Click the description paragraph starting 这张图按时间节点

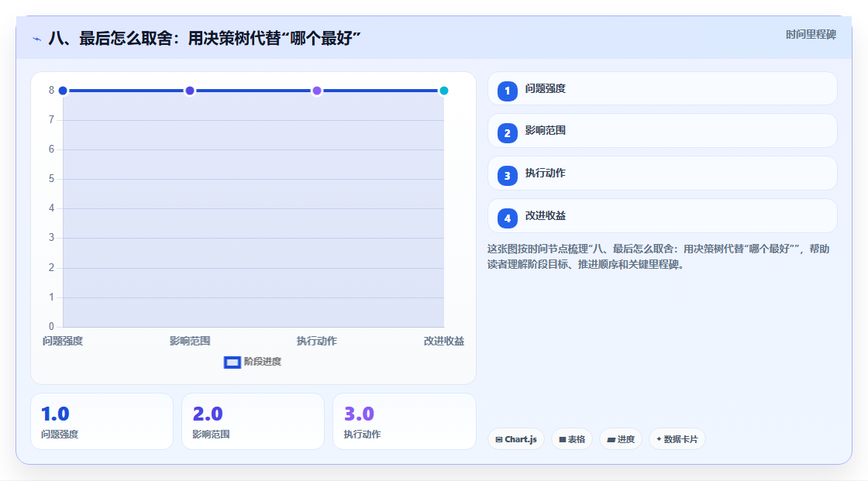click(x=658, y=257)
